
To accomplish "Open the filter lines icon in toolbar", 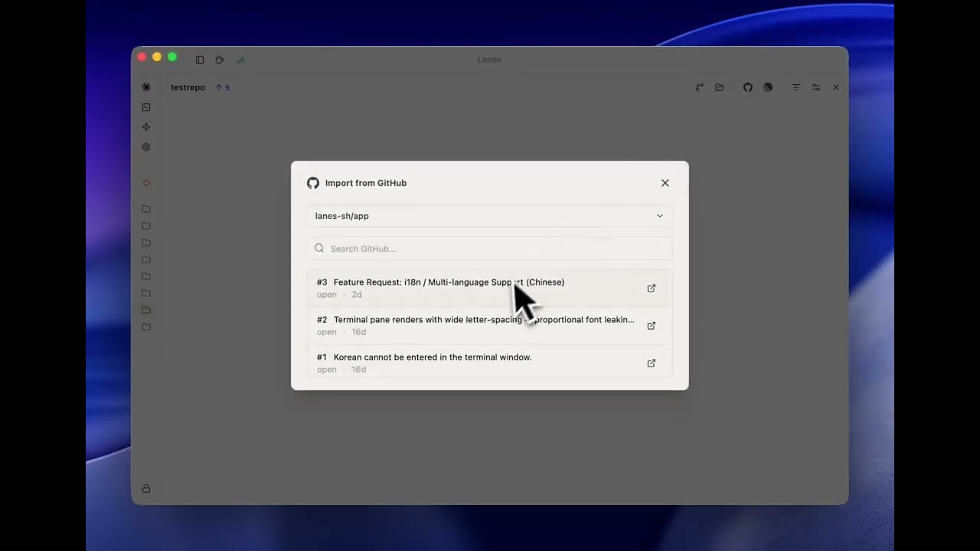I will point(796,87).
